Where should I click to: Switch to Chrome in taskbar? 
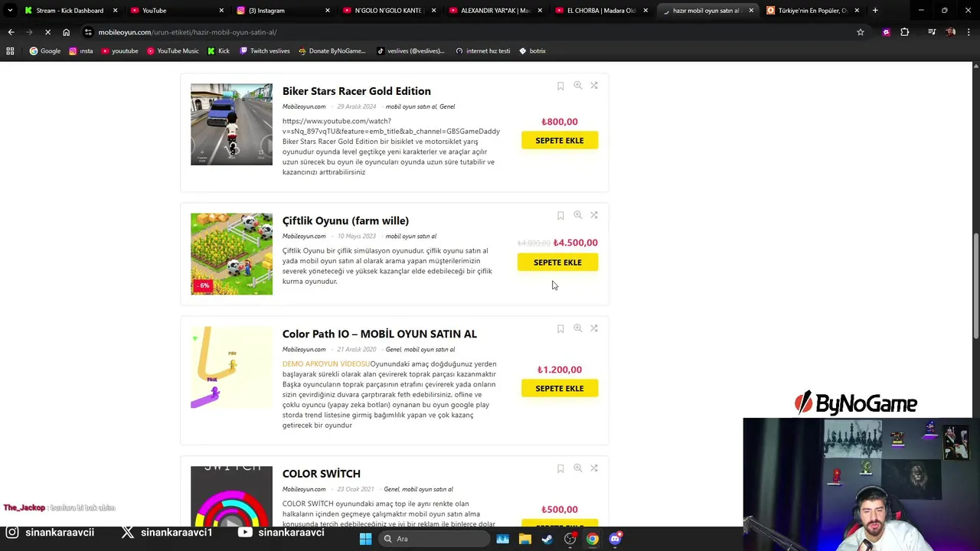pos(593,539)
